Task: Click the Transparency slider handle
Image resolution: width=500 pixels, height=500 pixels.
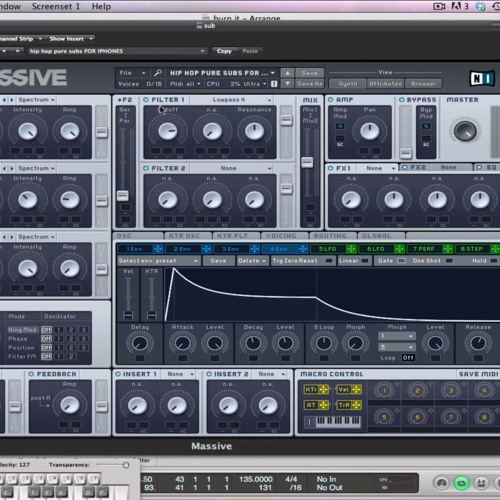Action: [x=126, y=465]
